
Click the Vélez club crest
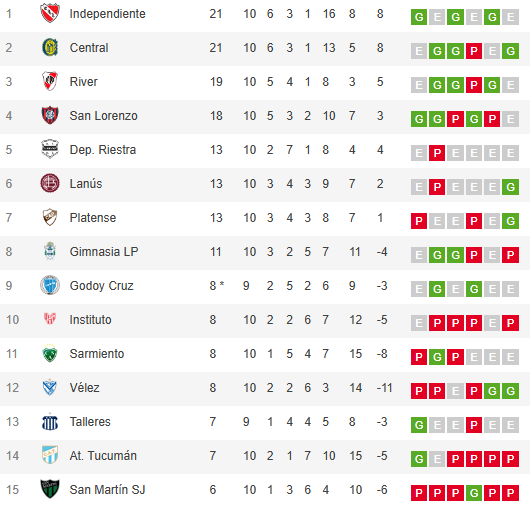(x=50, y=387)
